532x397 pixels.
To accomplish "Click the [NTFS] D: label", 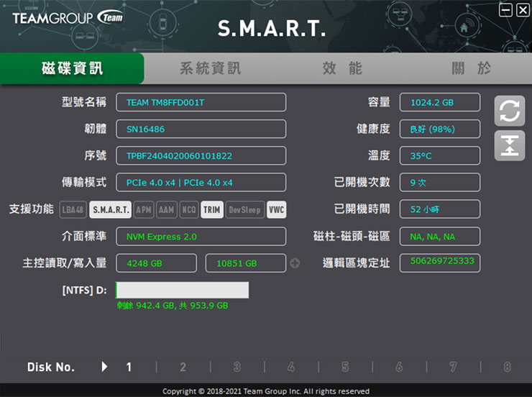I will (x=85, y=290).
